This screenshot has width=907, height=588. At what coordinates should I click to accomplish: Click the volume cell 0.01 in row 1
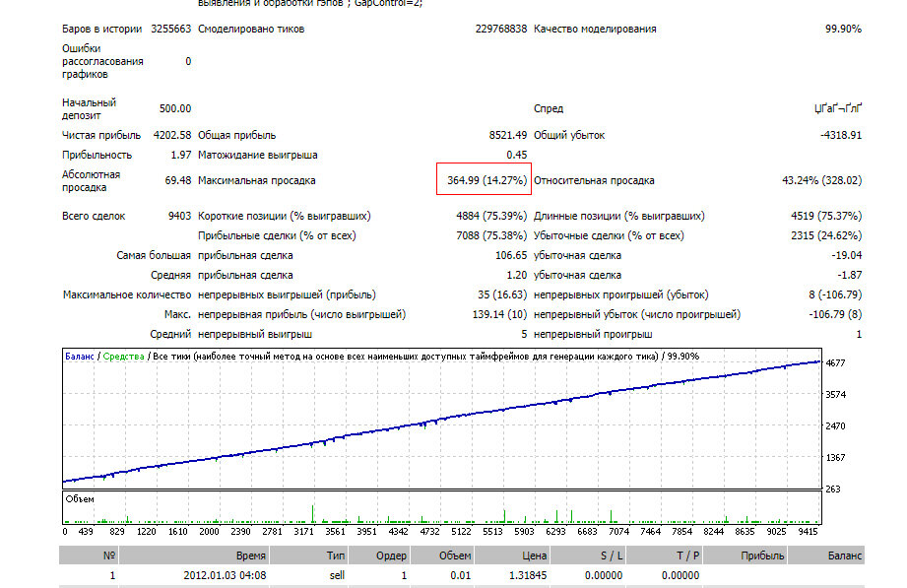coord(461,576)
